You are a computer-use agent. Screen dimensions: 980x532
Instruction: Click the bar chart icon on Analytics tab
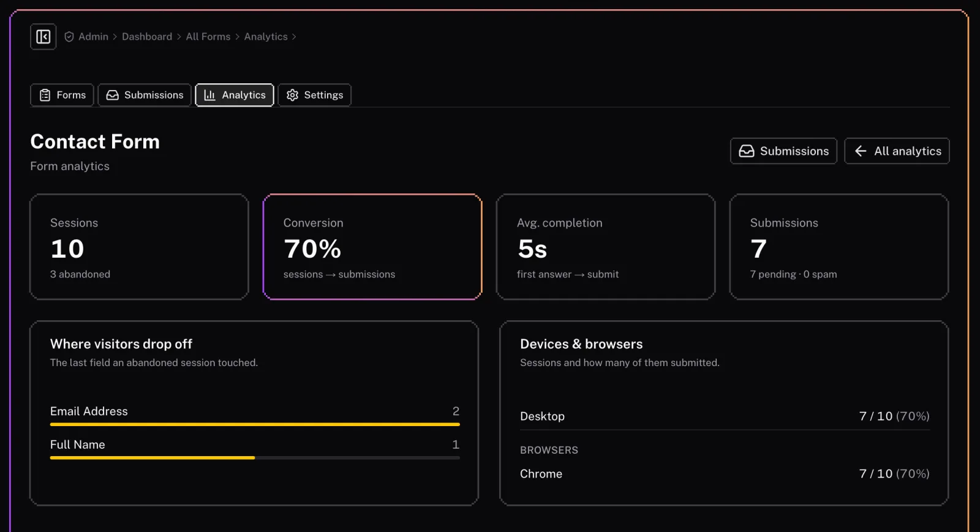pyautogui.click(x=209, y=95)
